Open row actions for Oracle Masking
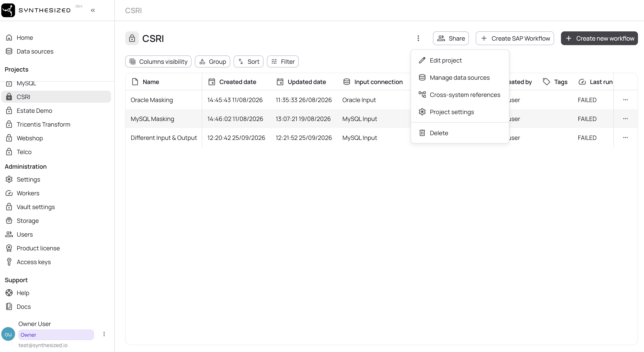The height and width of the screenshot is (352, 644). click(x=626, y=100)
